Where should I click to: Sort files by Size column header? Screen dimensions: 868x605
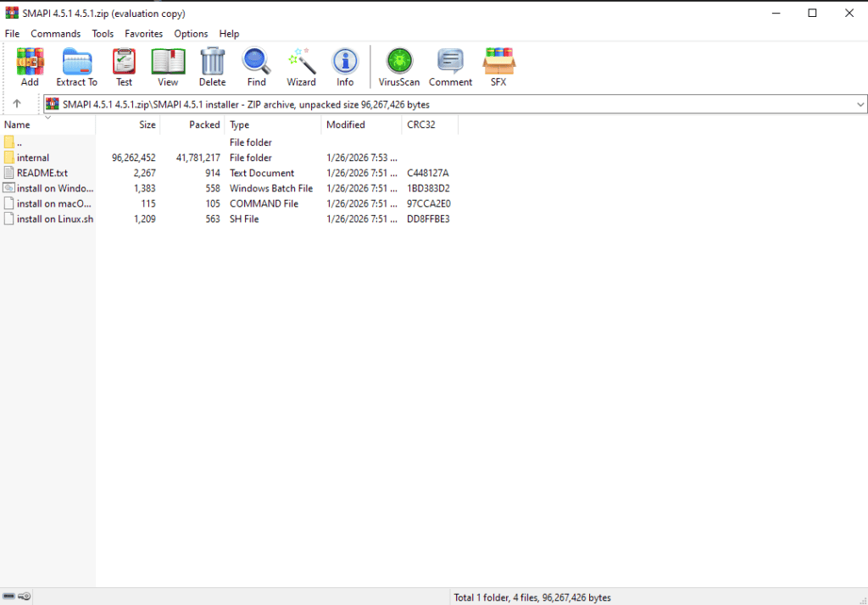147,125
